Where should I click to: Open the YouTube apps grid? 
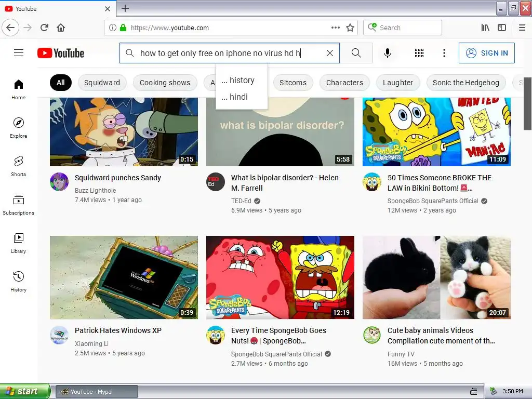[x=419, y=53]
